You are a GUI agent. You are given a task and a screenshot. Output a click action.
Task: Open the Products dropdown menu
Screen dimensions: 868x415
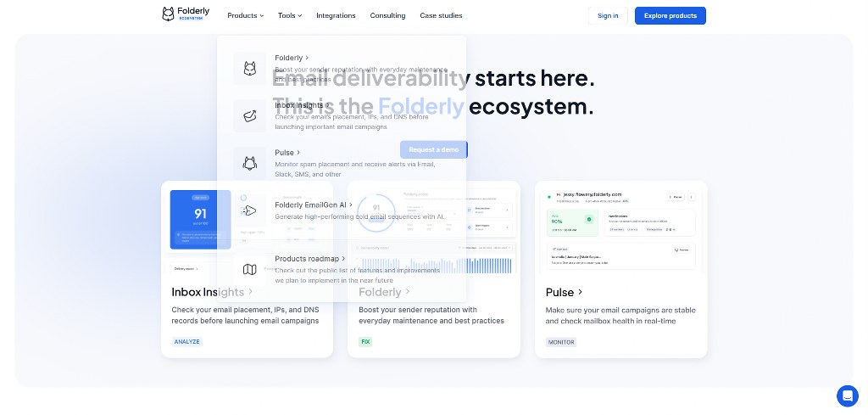[245, 15]
